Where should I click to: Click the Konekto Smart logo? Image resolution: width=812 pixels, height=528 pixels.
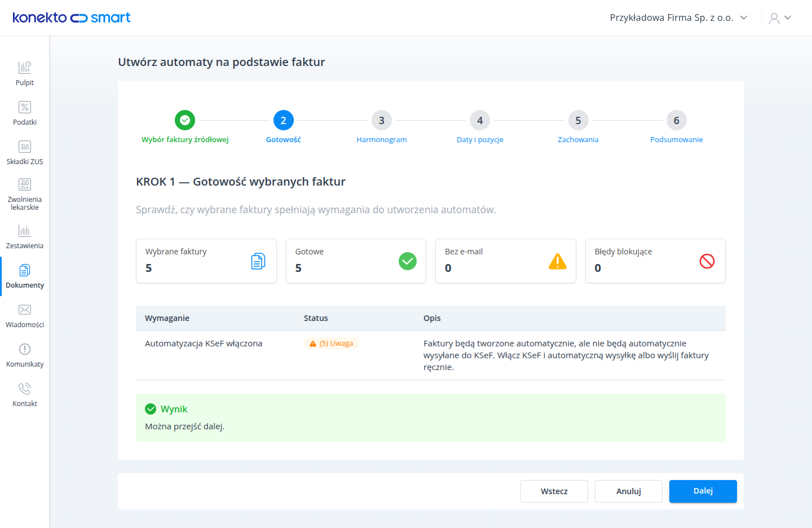(x=72, y=17)
